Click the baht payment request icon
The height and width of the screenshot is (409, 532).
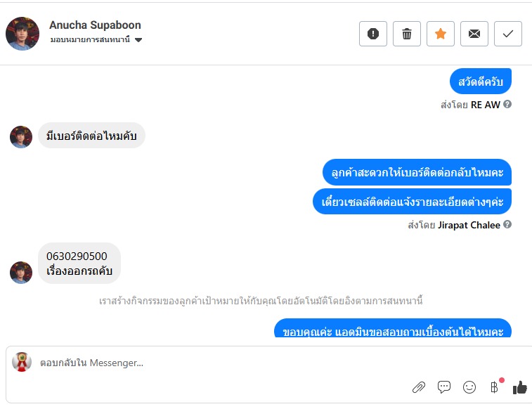(x=495, y=387)
